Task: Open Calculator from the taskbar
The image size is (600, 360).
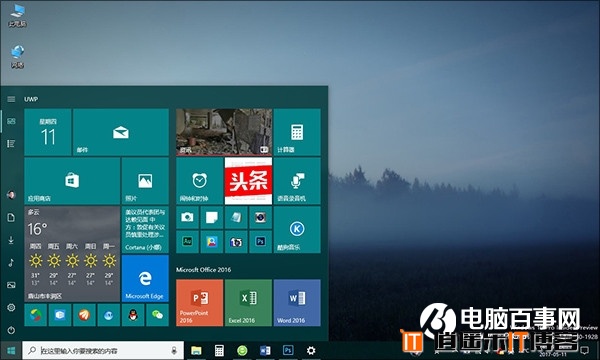Action: [x=219, y=350]
